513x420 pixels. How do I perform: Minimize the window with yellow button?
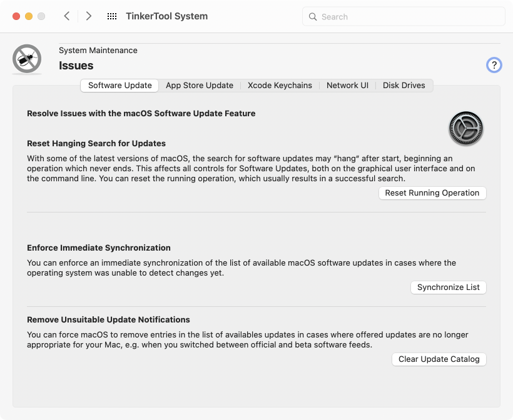click(x=29, y=16)
